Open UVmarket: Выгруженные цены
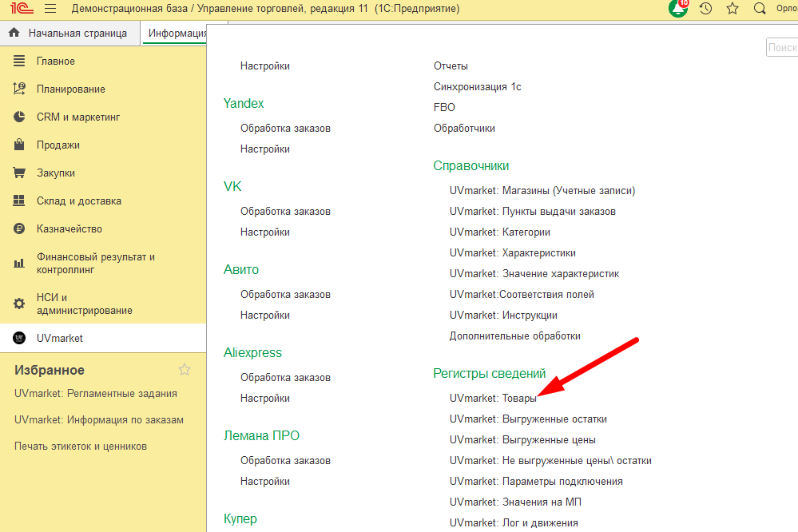 [x=522, y=440]
